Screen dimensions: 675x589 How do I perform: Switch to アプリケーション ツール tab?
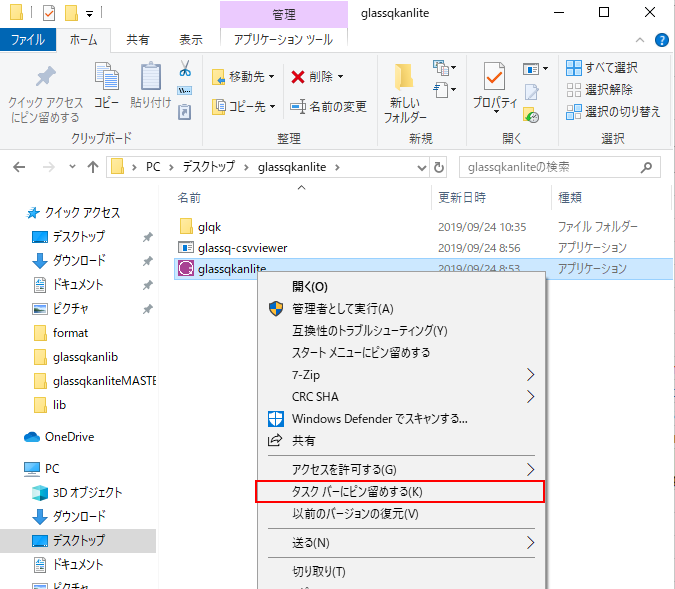tap(283, 40)
